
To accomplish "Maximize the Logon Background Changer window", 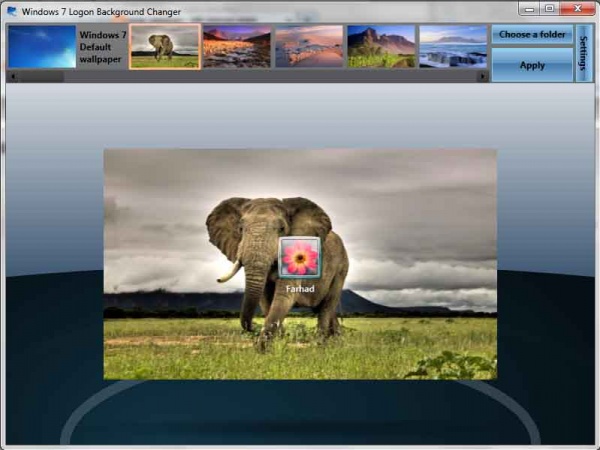I will 549,9.
